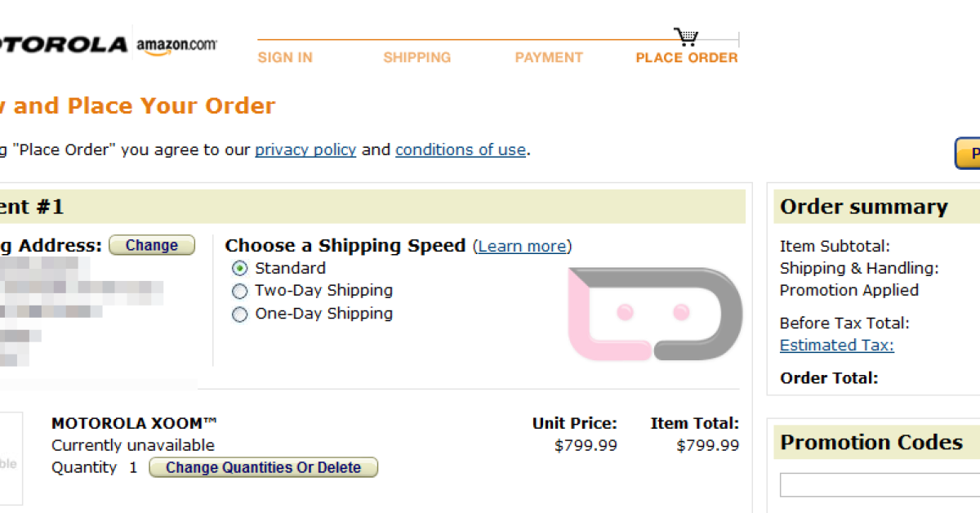The width and height of the screenshot is (980, 513).
Task: Click the Amazon.com logo
Action: coord(176,46)
